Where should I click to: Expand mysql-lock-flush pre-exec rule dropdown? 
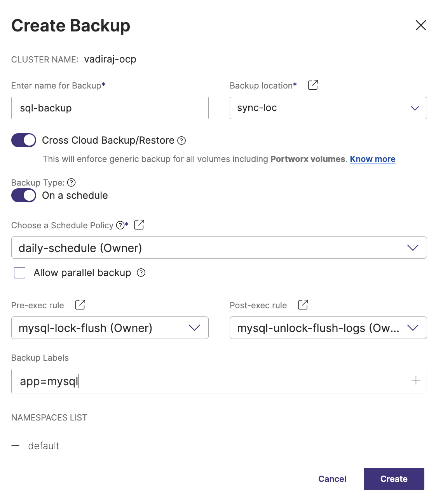(x=110, y=328)
